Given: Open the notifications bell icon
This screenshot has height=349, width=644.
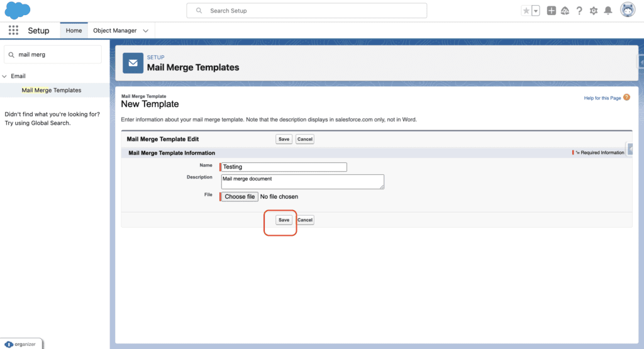Looking at the screenshot, I should coord(608,11).
